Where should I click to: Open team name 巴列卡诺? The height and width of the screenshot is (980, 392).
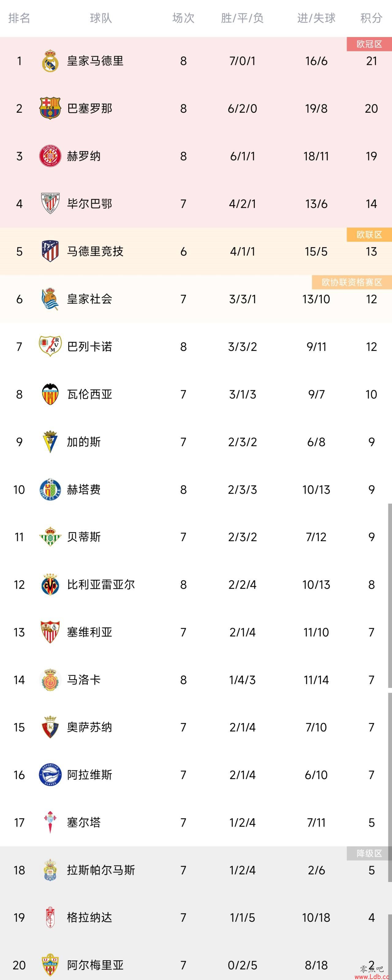coord(89,347)
